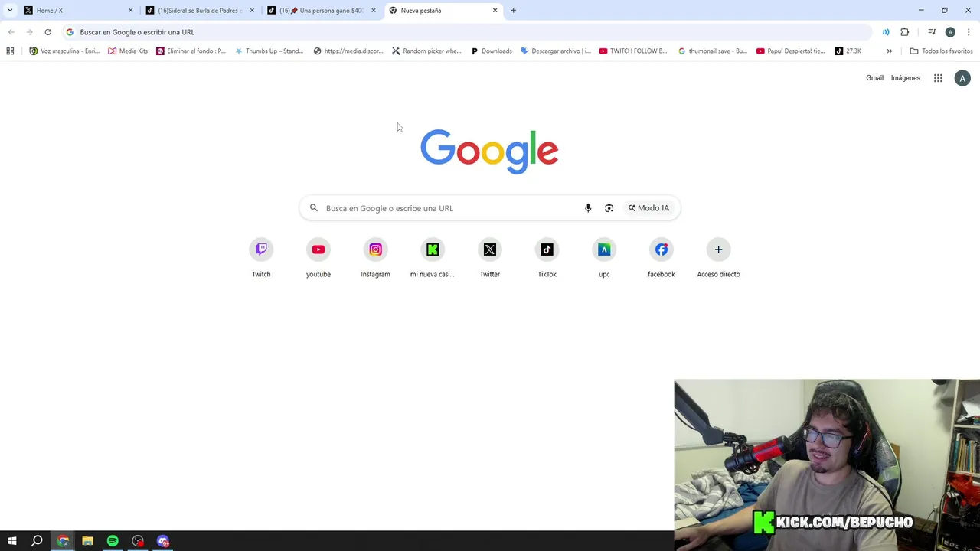Click the Gmail link
The width and height of the screenshot is (980, 551).
point(874,78)
